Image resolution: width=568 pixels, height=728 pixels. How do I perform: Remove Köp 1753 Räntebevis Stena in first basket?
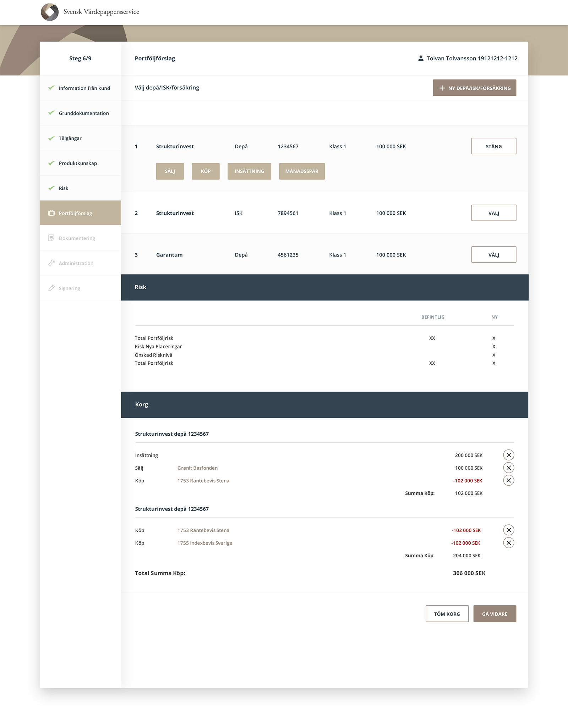509,480
